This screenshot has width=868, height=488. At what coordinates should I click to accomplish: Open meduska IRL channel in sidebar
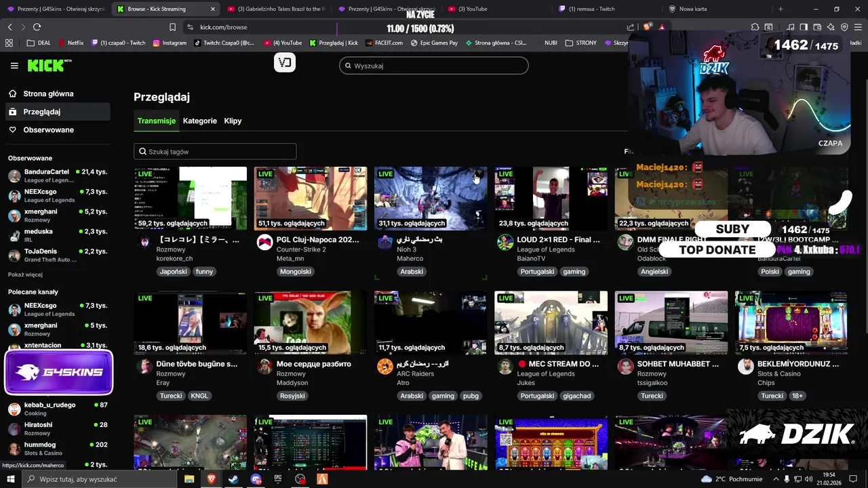coord(58,235)
